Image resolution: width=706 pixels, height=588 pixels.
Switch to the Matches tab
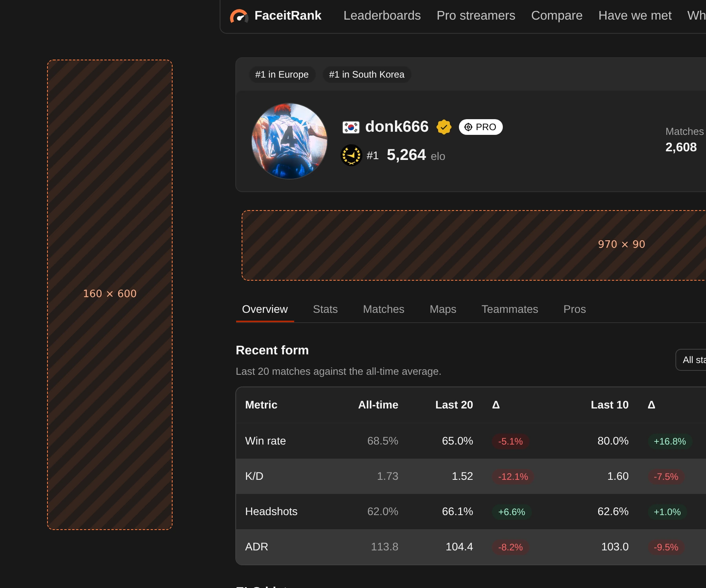click(x=384, y=309)
